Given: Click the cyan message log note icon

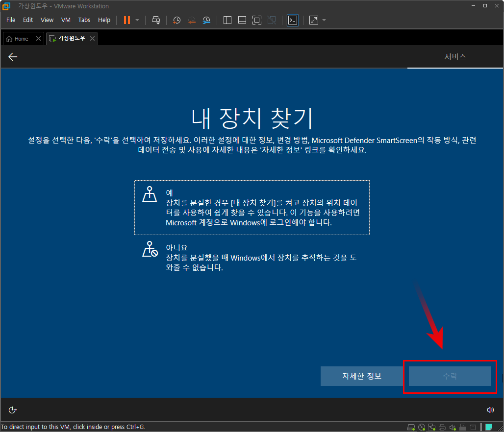Looking at the screenshot, I should (489, 427).
